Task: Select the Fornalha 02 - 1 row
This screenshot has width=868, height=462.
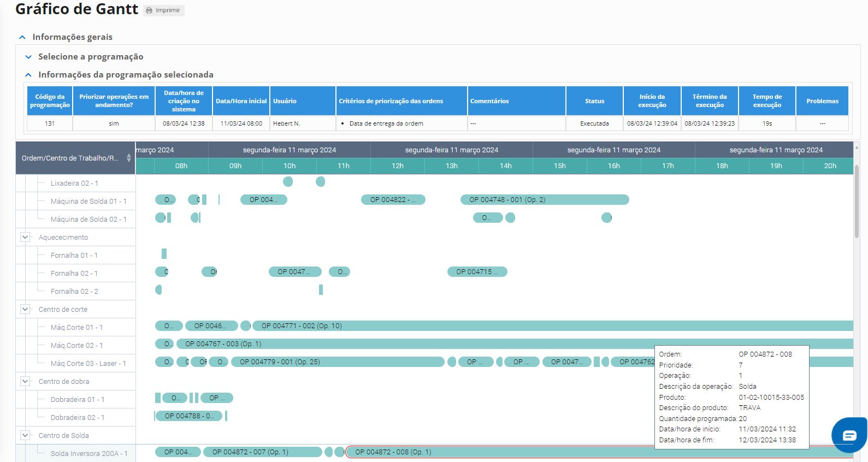Action: (75, 273)
